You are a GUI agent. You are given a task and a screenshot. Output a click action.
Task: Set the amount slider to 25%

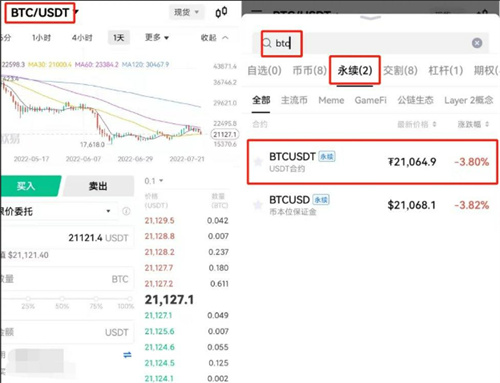[x=28, y=299]
